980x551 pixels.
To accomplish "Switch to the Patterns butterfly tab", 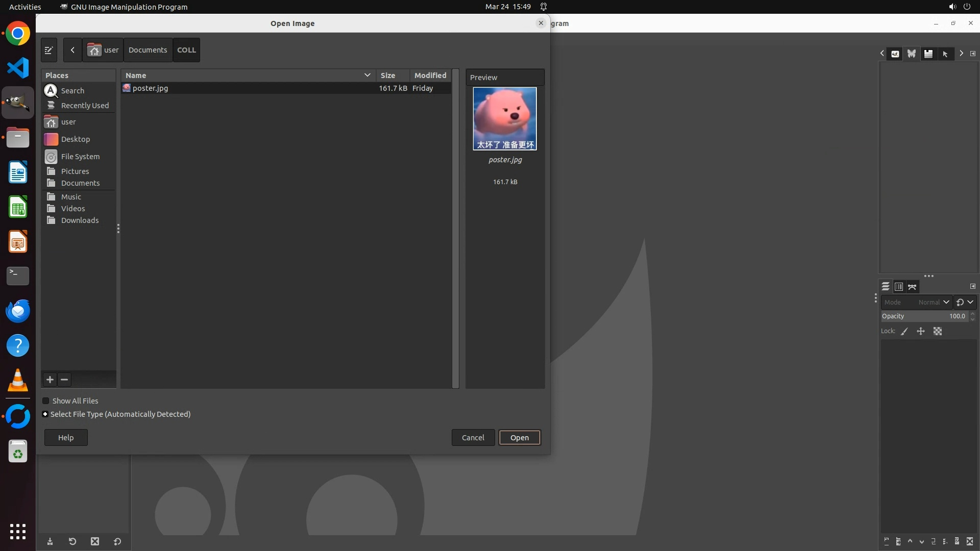I will [912, 54].
